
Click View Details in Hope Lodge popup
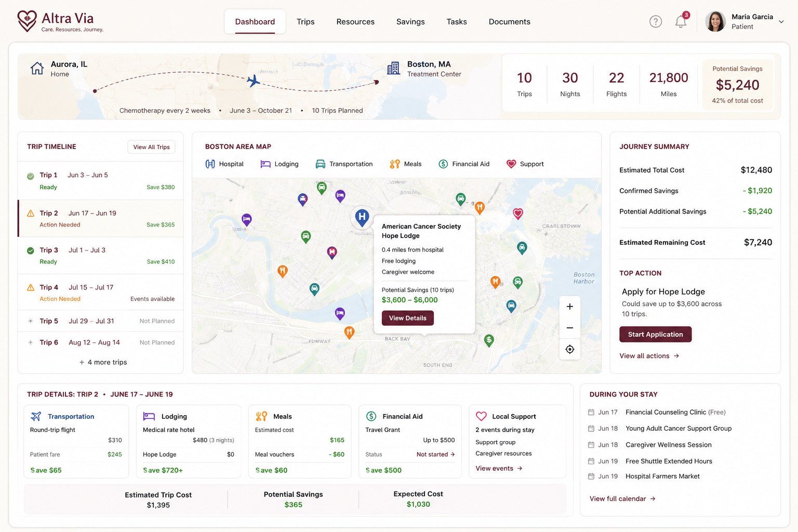tap(408, 318)
